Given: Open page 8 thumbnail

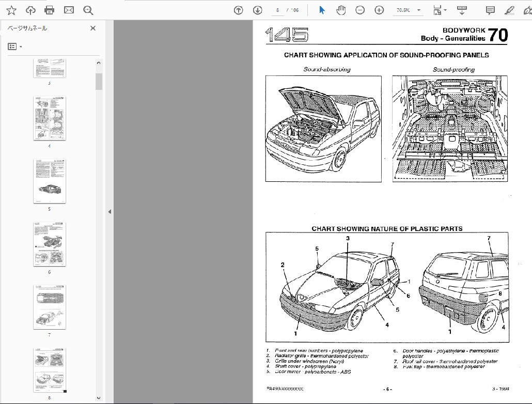Looking at the screenshot, I should (50, 370).
